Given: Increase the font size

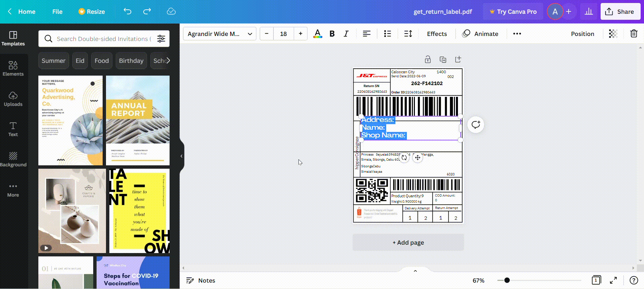Looking at the screenshot, I should [300, 34].
